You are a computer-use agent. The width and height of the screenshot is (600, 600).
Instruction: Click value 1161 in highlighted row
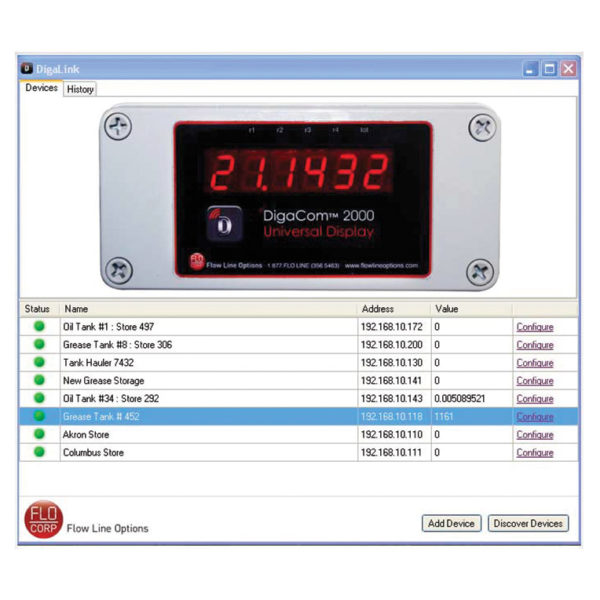[x=443, y=417]
